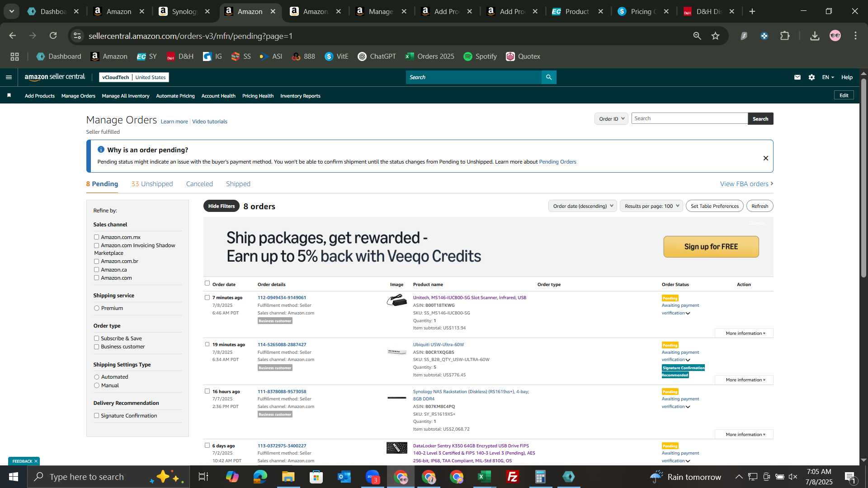Click Sign up for FREE Veeqo button

pos(711,247)
